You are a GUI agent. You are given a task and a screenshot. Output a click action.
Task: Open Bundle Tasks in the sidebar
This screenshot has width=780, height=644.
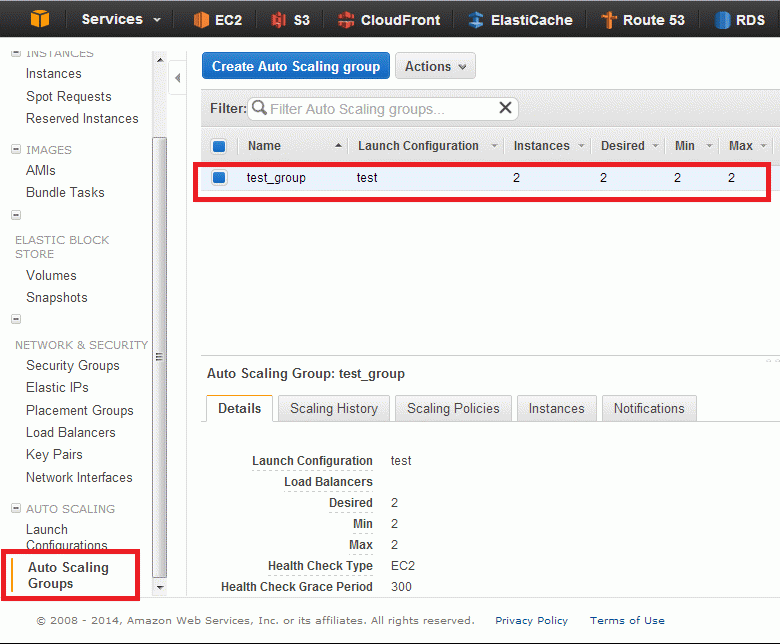(x=65, y=192)
